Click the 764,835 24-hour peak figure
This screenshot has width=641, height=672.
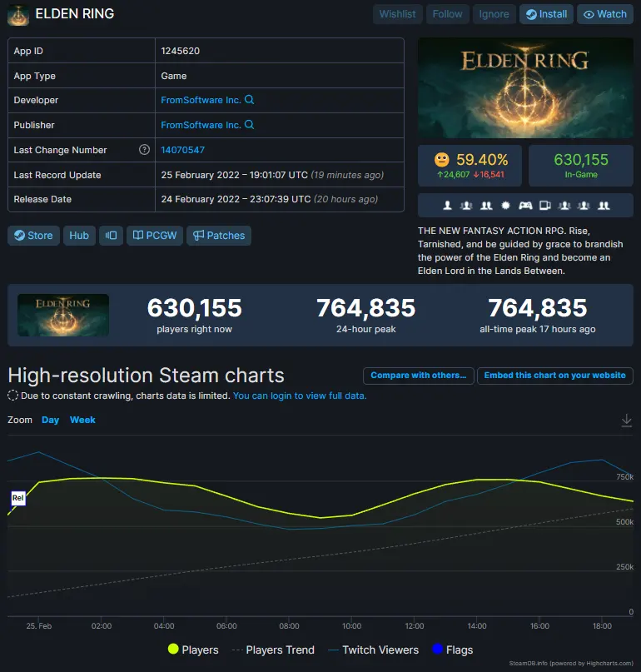pos(366,308)
